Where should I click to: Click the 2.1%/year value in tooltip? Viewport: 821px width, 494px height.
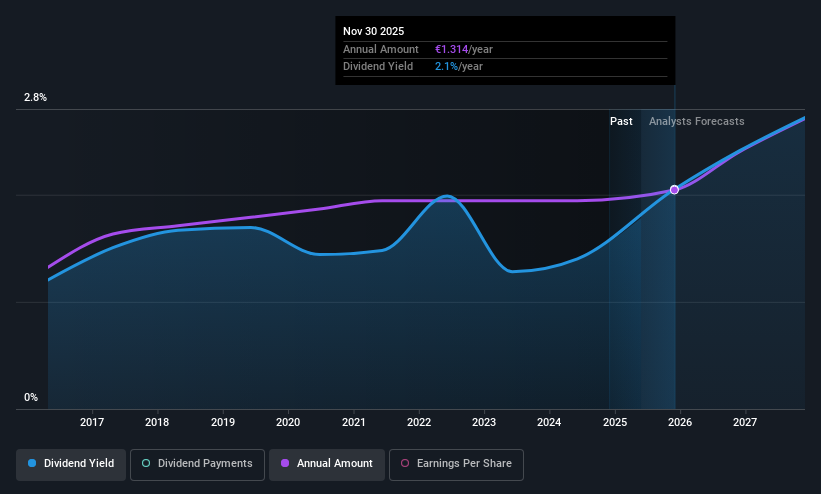(459, 67)
